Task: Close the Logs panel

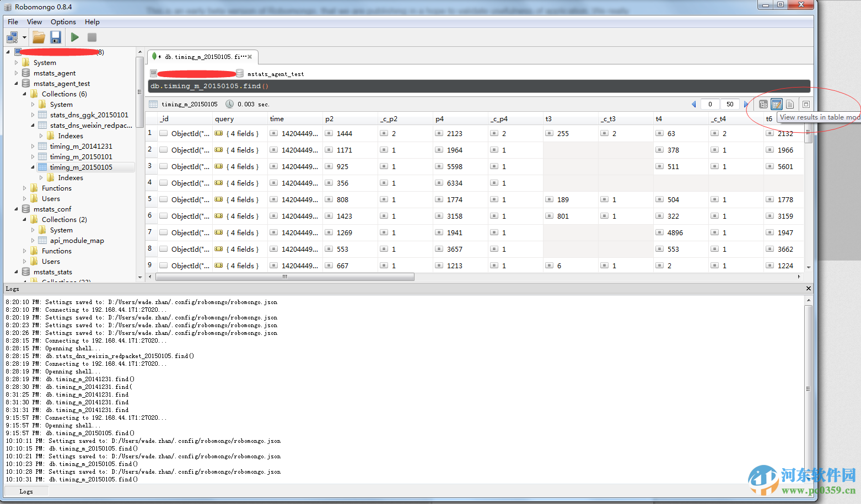Action: [x=808, y=288]
